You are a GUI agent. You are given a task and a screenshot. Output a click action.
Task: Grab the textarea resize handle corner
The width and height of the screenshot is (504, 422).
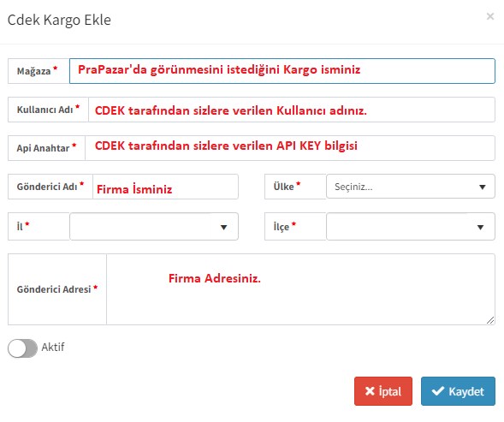[x=490, y=320]
